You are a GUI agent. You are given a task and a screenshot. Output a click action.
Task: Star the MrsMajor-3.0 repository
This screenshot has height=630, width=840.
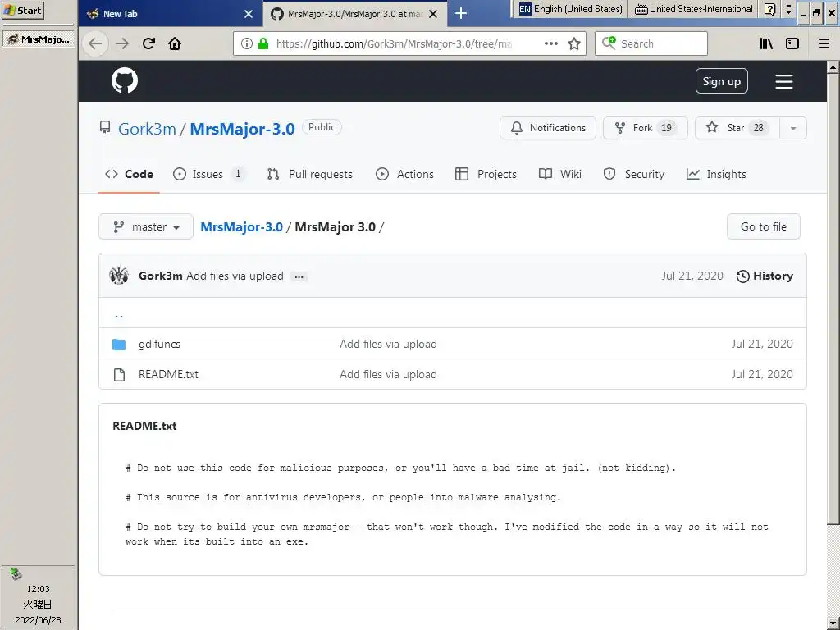click(x=737, y=128)
